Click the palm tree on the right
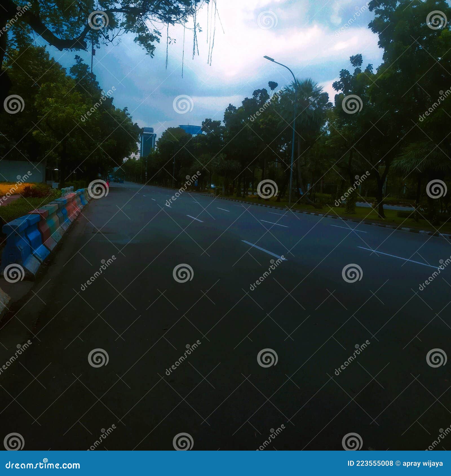This screenshot has height=476, width=451. coord(304,93)
